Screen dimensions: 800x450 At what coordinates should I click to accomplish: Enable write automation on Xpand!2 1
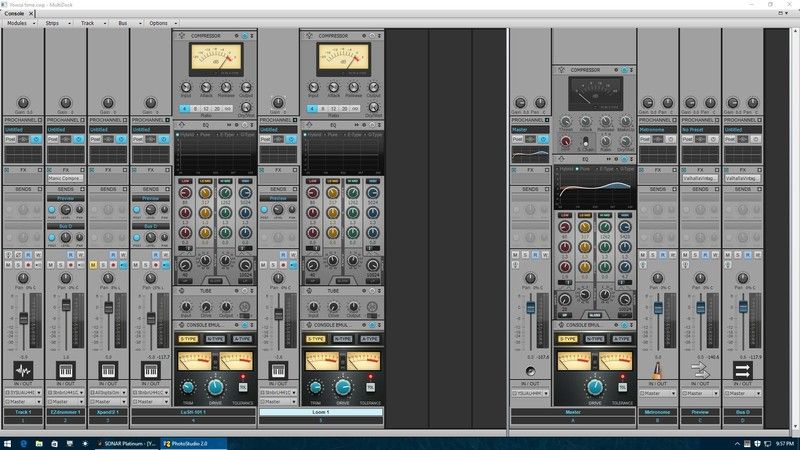click(123, 254)
